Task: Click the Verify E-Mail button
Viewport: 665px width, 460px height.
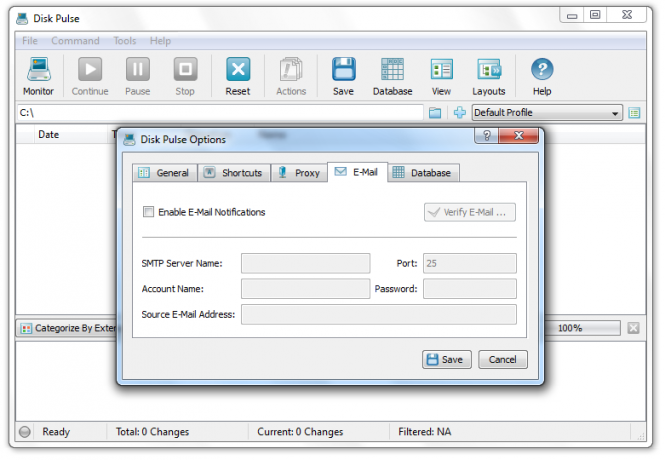Action: point(470,212)
